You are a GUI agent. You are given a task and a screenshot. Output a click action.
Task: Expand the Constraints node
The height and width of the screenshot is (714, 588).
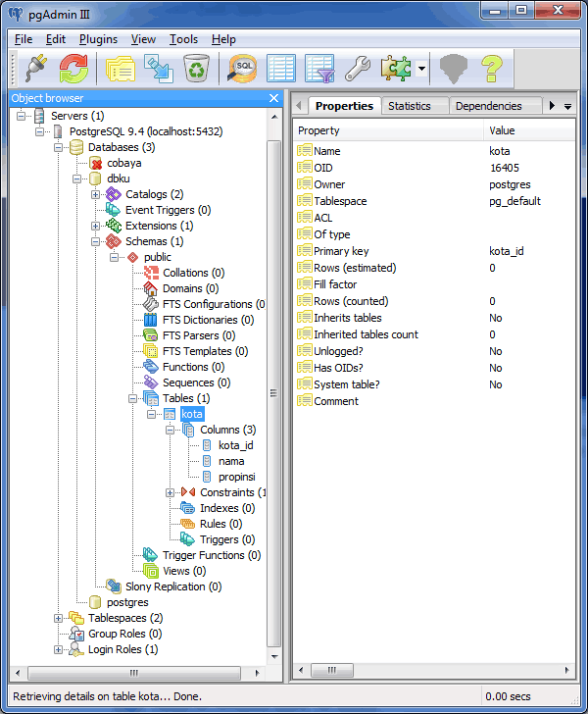pyautogui.click(x=170, y=492)
